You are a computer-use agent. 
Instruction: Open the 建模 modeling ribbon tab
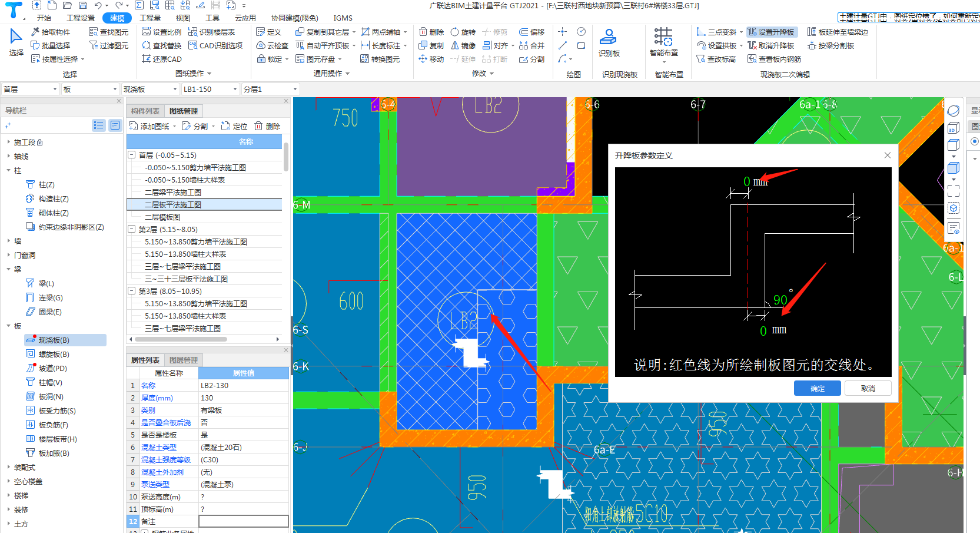tap(117, 18)
